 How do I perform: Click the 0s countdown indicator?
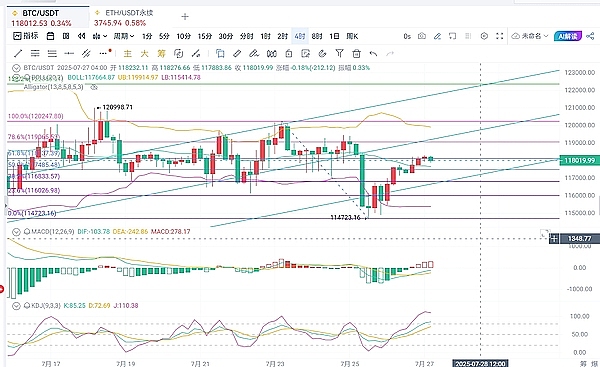pos(407,36)
